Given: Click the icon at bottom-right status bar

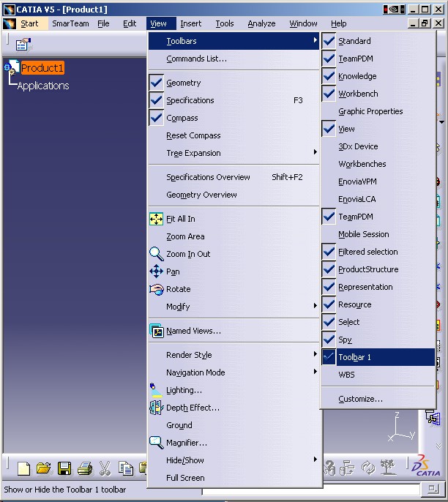Looking at the screenshot, I should [x=433, y=489].
